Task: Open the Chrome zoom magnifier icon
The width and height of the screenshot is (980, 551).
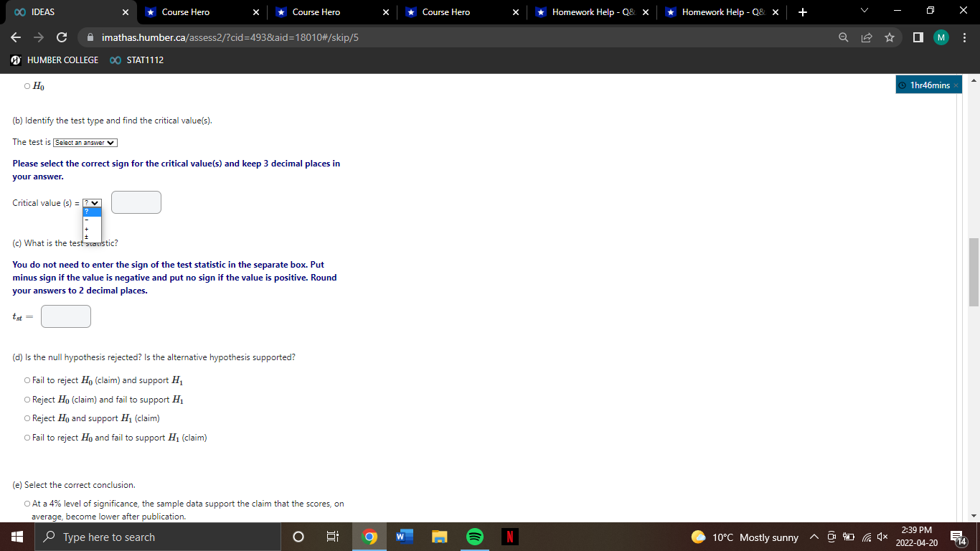Action: click(x=843, y=37)
